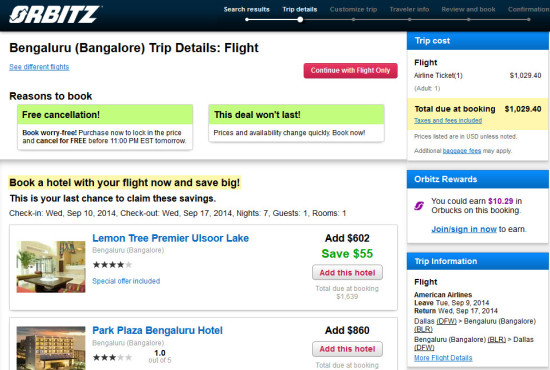550x370 pixels.
Task: Select the Trip details step
Action: pos(300,9)
